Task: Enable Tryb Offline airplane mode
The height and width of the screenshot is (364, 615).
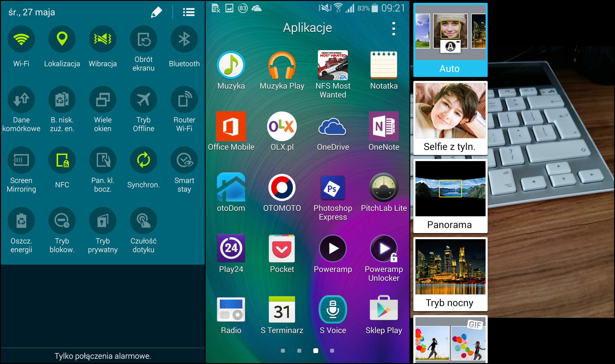Action: (144, 100)
